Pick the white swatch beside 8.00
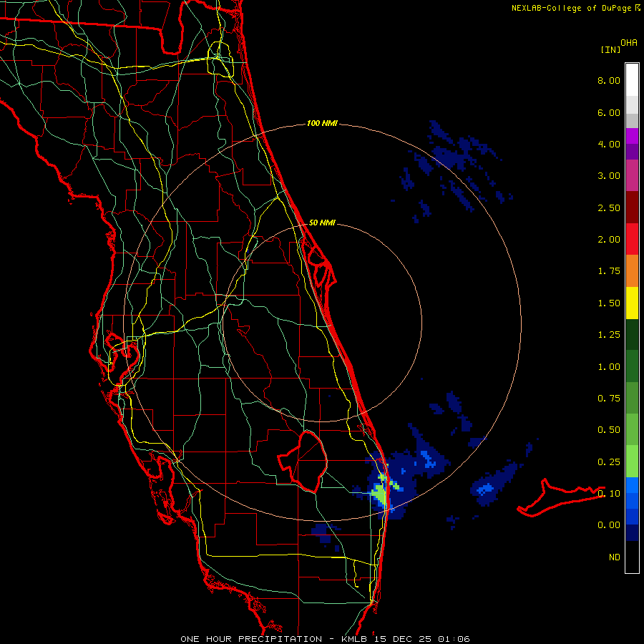 632,80
